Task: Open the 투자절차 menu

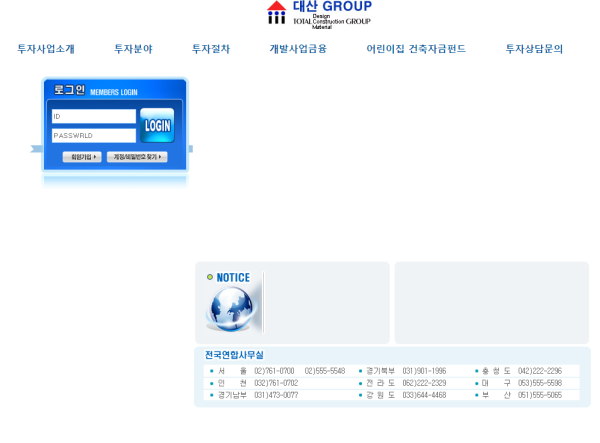Action: (x=211, y=49)
